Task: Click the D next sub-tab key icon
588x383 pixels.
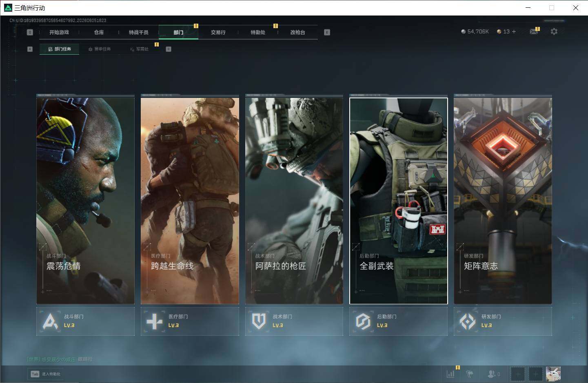Action: 169,49
